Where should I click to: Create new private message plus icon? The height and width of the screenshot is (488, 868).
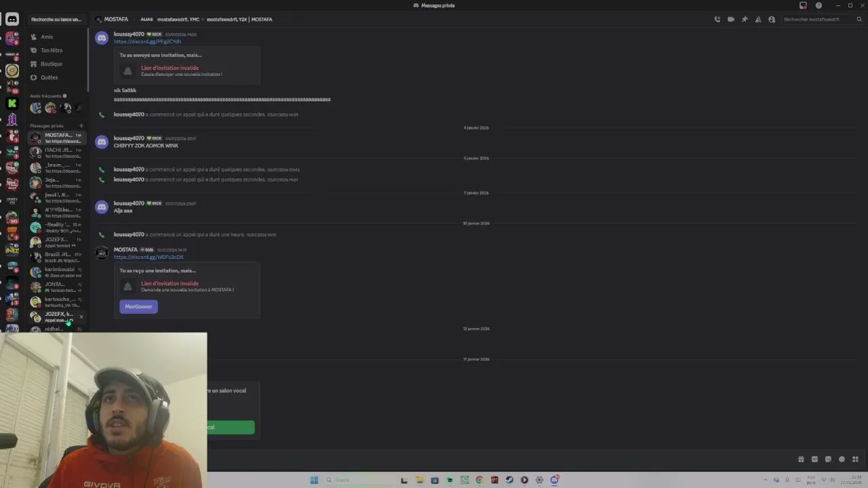81,125
